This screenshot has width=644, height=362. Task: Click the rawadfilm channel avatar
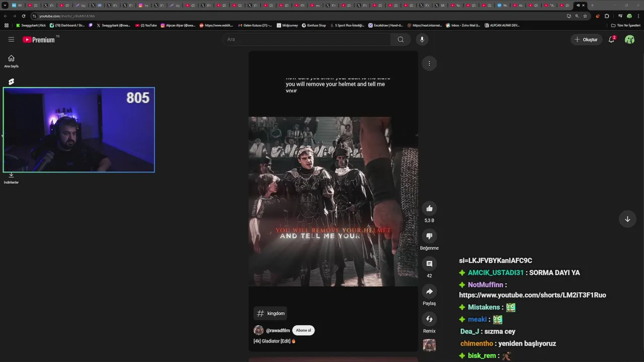click(x=259, y=330)
